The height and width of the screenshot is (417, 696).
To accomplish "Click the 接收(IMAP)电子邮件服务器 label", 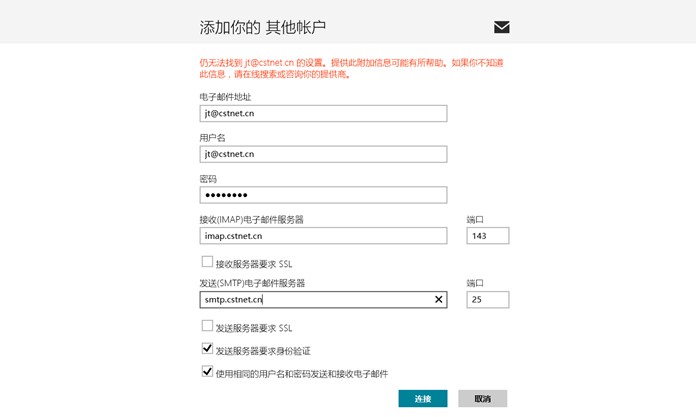I will coord(251,220).
